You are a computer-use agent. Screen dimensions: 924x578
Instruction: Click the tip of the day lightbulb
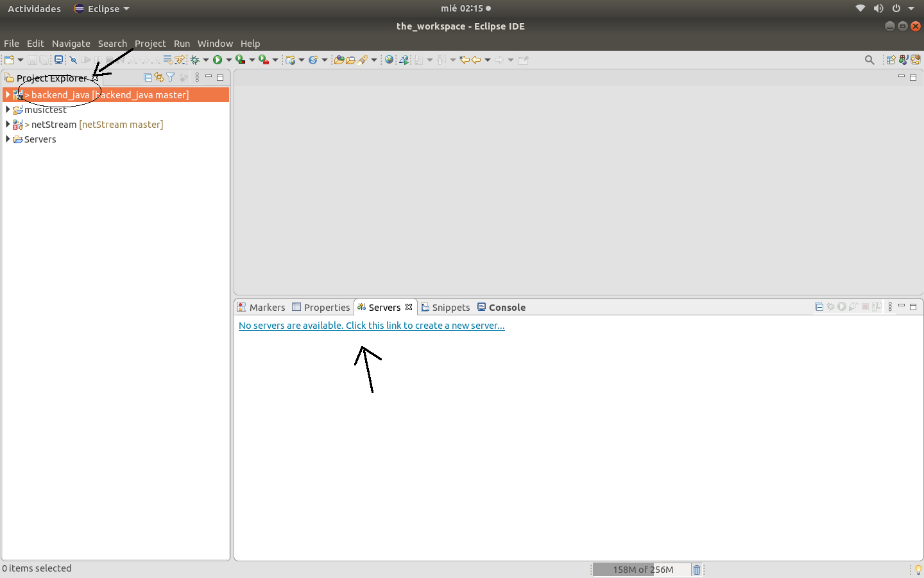918,570
